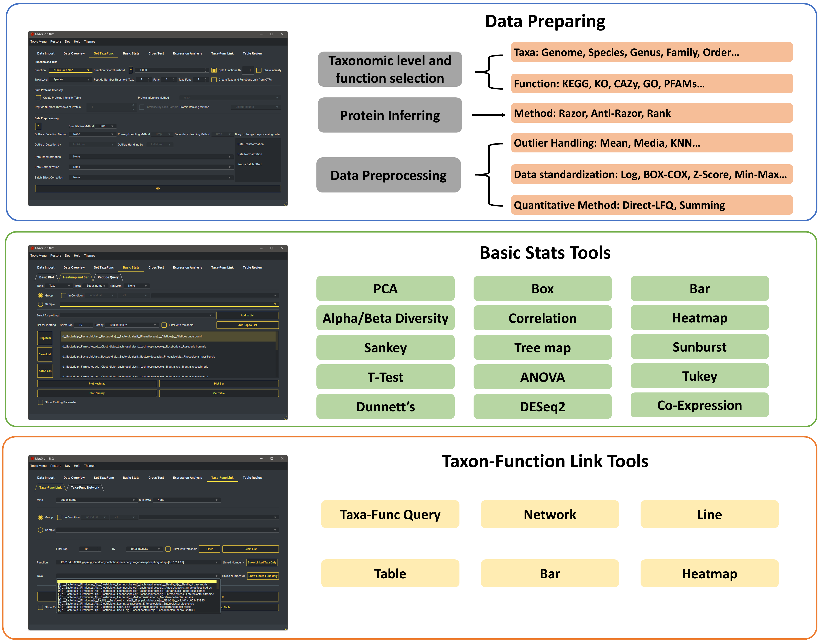Click down arrow of Filter Top stepper
Image resolution: width=822 pixels, height=644 pixels.
98,550
